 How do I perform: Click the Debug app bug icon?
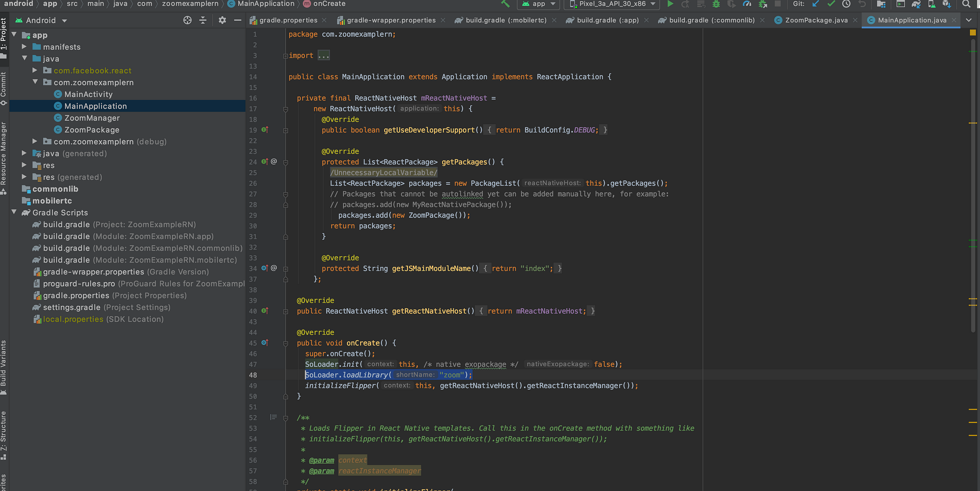[716, 4]
